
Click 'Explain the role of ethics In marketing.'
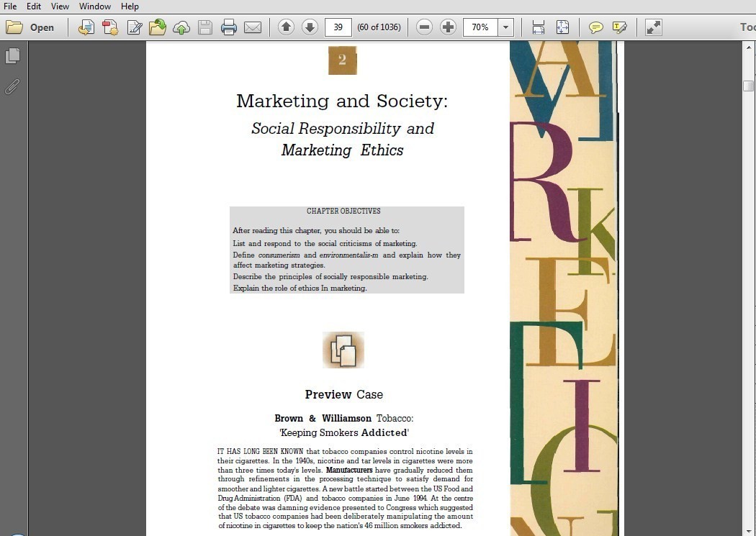click(300, 288)
